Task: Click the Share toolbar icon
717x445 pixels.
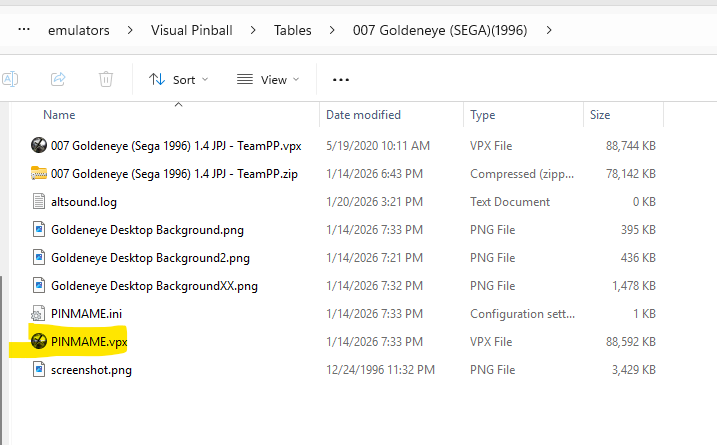Action: 58,79
